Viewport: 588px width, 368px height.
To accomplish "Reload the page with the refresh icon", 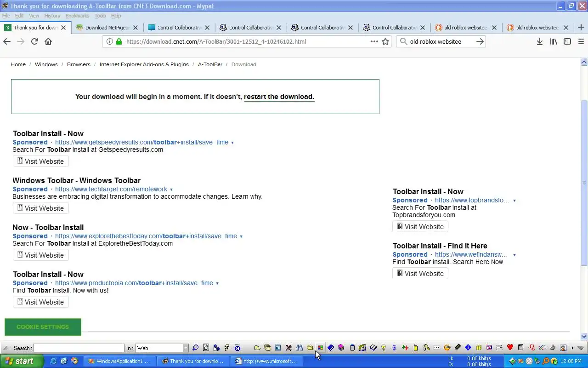I will coord(34,41).
